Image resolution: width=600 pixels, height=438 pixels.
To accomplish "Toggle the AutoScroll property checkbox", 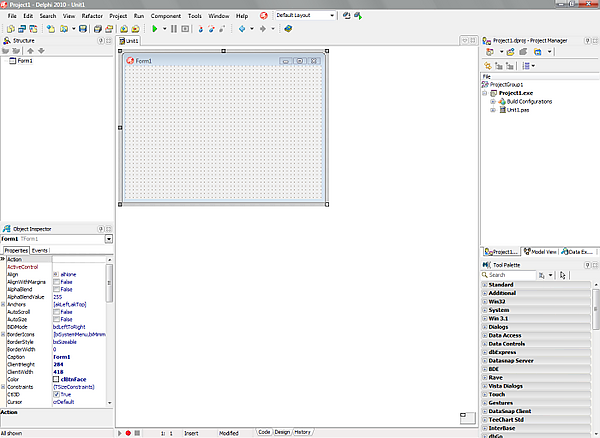I will coord(56,311).
